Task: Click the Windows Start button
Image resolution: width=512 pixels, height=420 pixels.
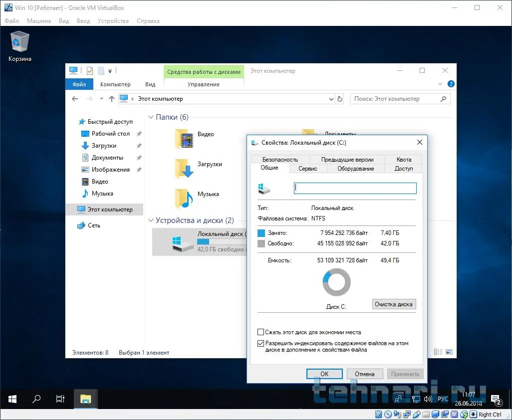Action: pos(12,399)
